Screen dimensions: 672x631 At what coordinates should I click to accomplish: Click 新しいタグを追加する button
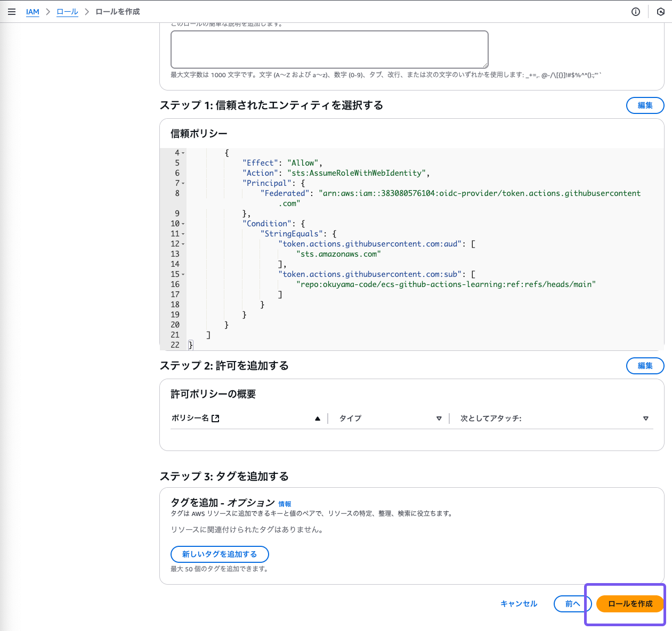click(220, 554)
